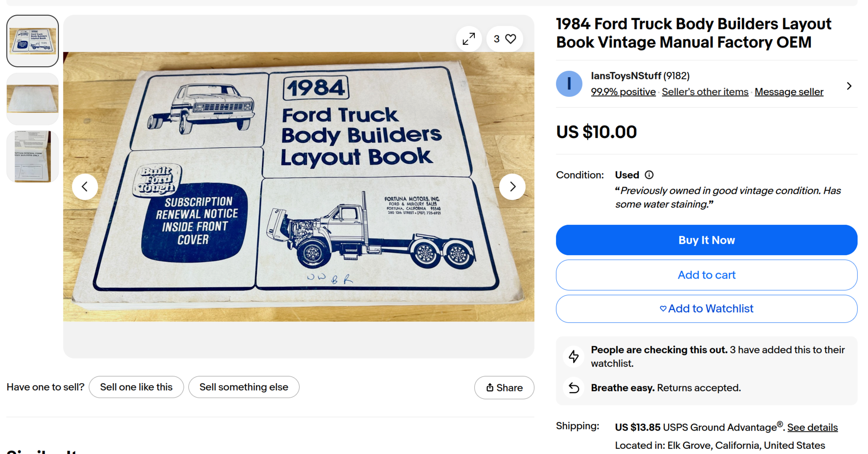This screenshot has width=868, height=454.
Task: Open seller details chevron arrow
Action: (849, 86)
